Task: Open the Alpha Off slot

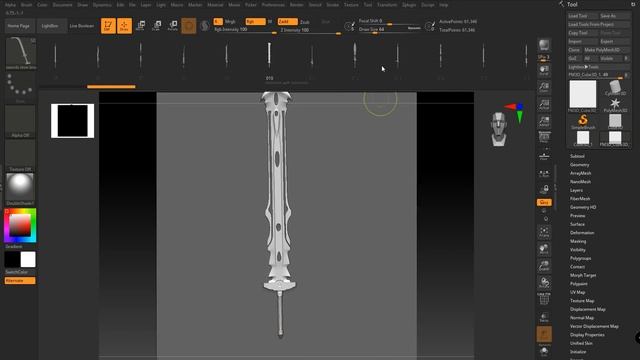Action: [20, 121]
